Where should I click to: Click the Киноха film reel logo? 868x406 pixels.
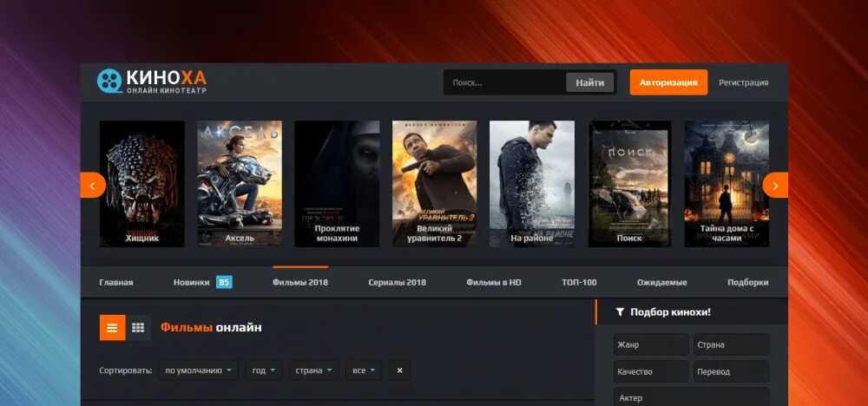tap(109, 81)
